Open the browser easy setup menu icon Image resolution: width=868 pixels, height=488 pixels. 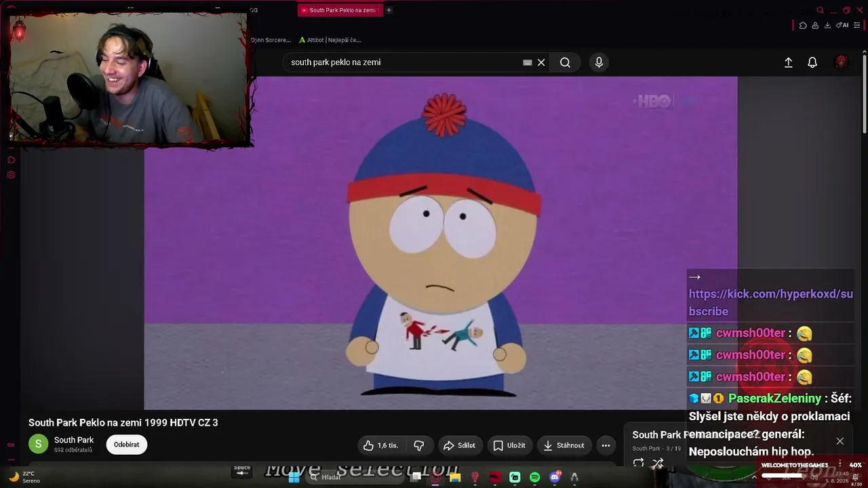point(857,25)
